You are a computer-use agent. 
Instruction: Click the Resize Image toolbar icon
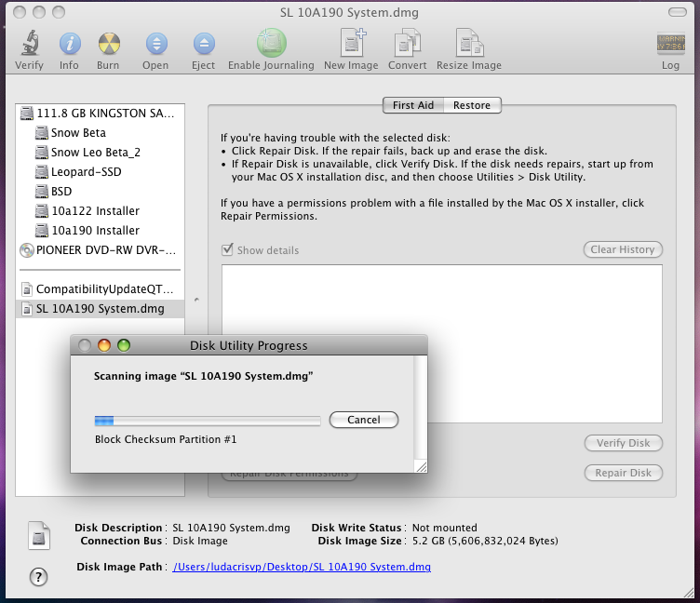tap(469, 43)
